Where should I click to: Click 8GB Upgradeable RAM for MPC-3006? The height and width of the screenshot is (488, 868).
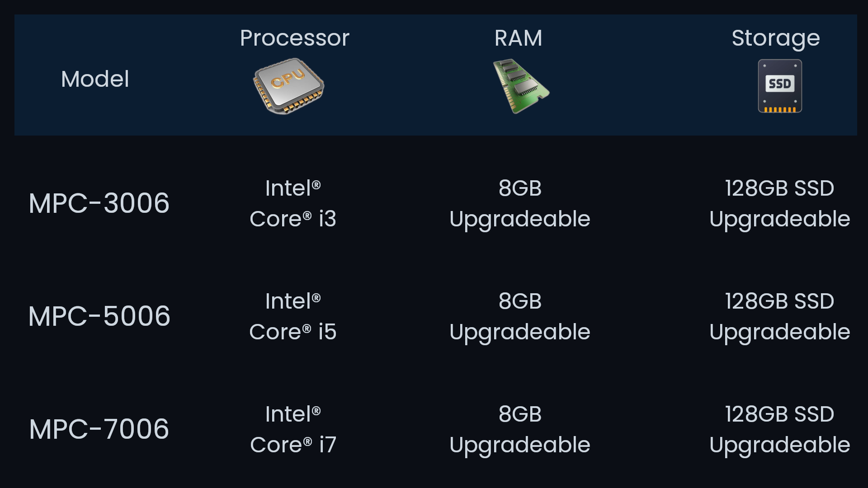[x=520, y=203]
